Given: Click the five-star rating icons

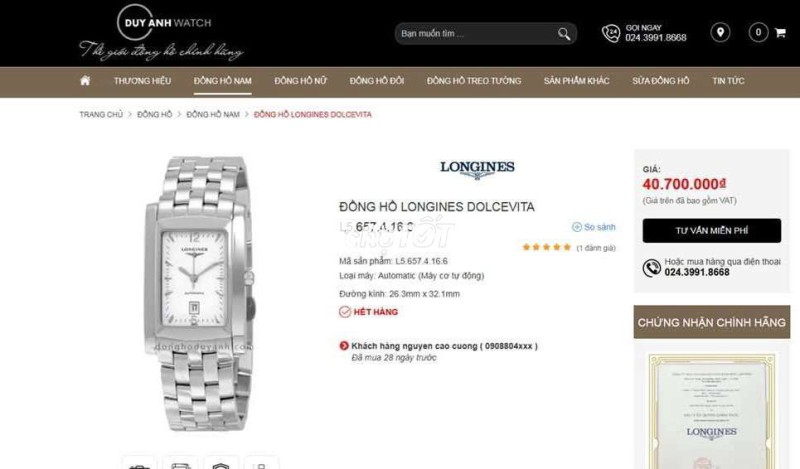Looking at the screenshot, I should coord(546,248).
